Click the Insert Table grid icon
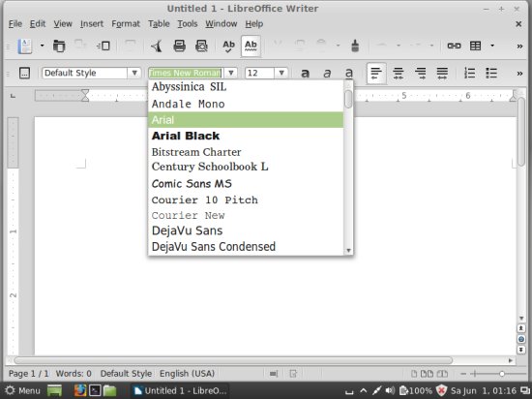532x399 pixels. [x=475, y=46]
